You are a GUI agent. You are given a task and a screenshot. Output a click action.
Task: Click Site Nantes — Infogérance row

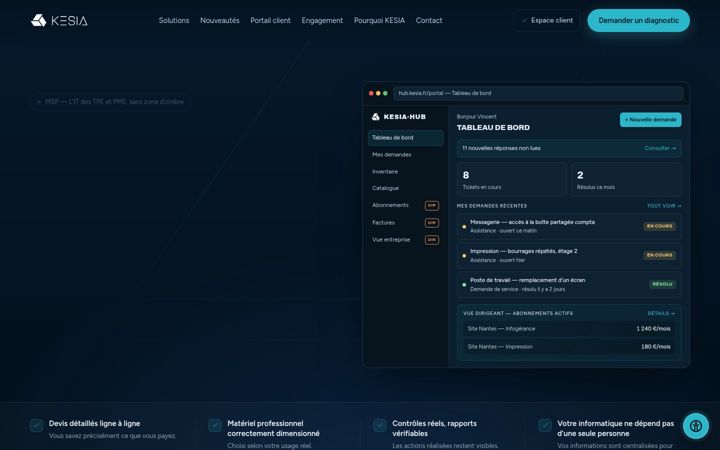tap(569, 329)
